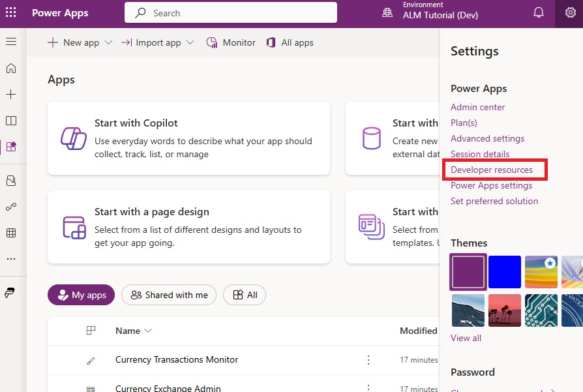Select the All apps filter pill
Viewport: 583px width, 392px height.
(245, 295)
